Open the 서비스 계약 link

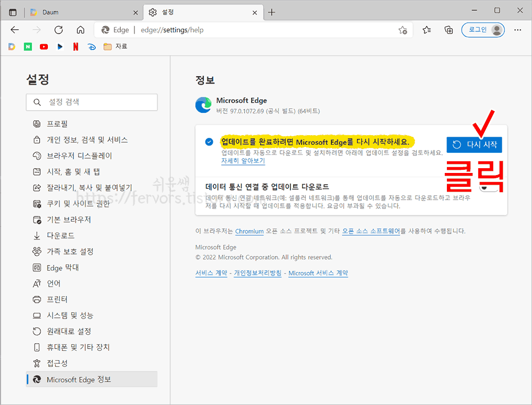211,273
